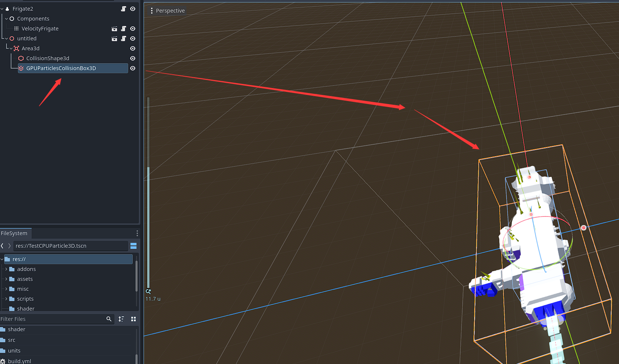Screen dimensions: 619x364
Task: Open VelocityFrigate scene in editor icon
Action: tap(114, 29)
